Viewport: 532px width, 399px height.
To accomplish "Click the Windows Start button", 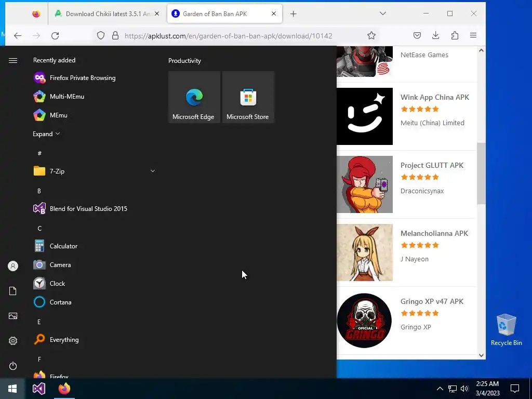I will coord(12,389).
